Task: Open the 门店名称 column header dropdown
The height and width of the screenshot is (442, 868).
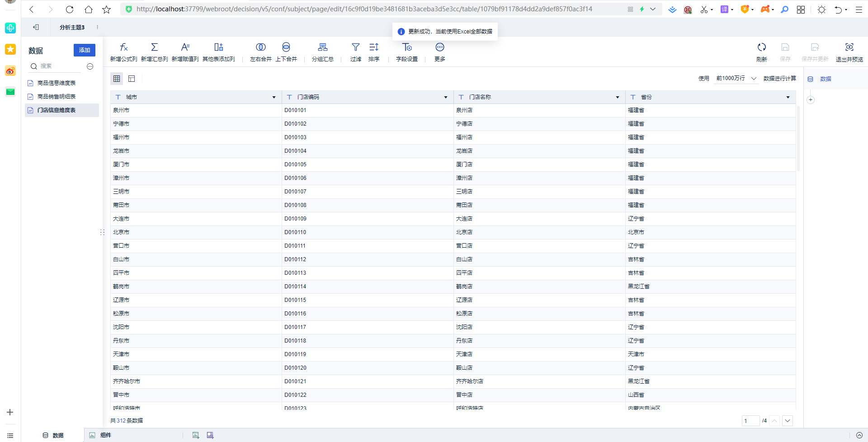Action: (618, 97)
